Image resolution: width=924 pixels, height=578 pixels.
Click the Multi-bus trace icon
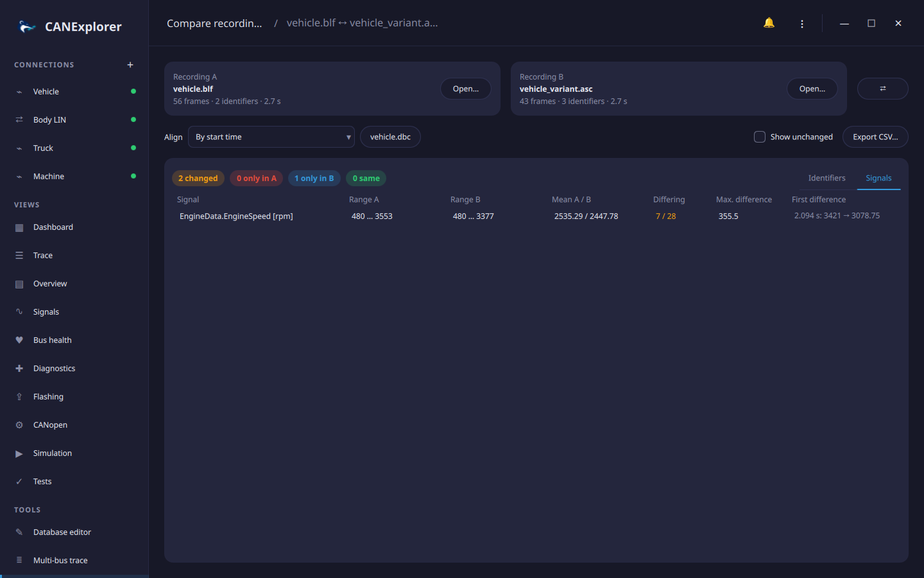pos(19,561)
